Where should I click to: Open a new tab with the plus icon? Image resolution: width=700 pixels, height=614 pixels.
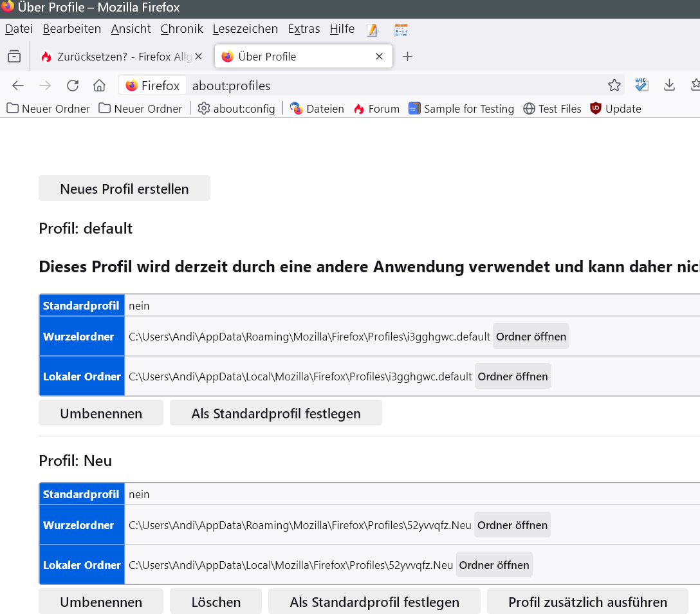point(407,57)
